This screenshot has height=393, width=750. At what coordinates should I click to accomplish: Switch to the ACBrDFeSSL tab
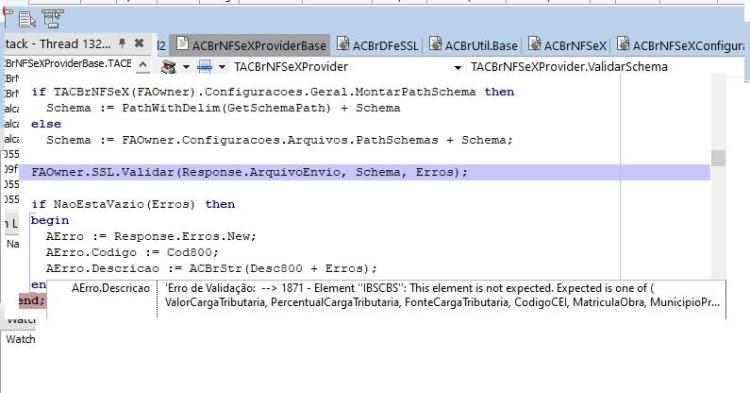378,45
